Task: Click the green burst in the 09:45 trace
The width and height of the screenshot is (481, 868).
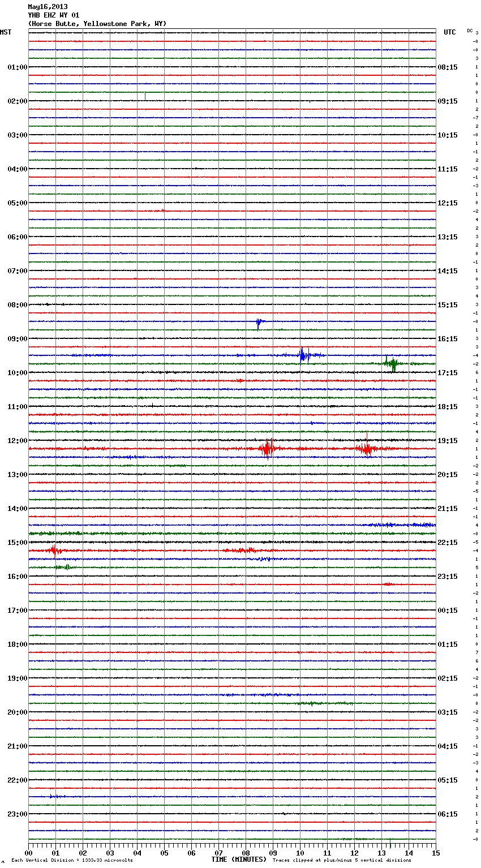Action: tap(392, 364)
